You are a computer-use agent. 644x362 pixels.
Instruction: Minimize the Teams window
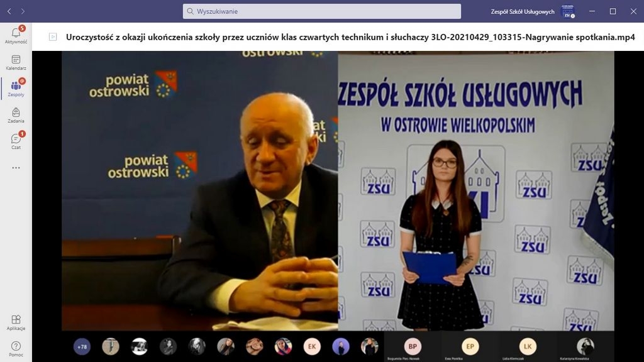(x=592, y=11)
